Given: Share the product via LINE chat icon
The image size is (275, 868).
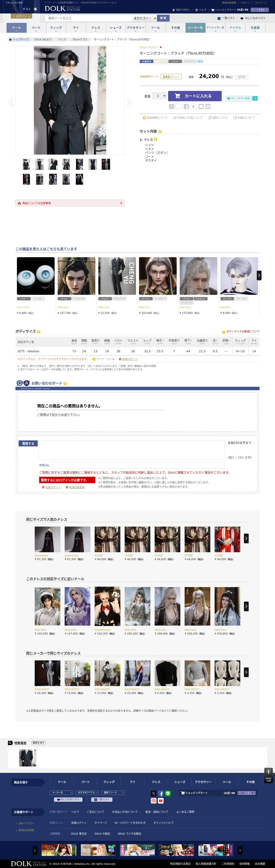Looking at the screenshot, I should coord(201,106).
